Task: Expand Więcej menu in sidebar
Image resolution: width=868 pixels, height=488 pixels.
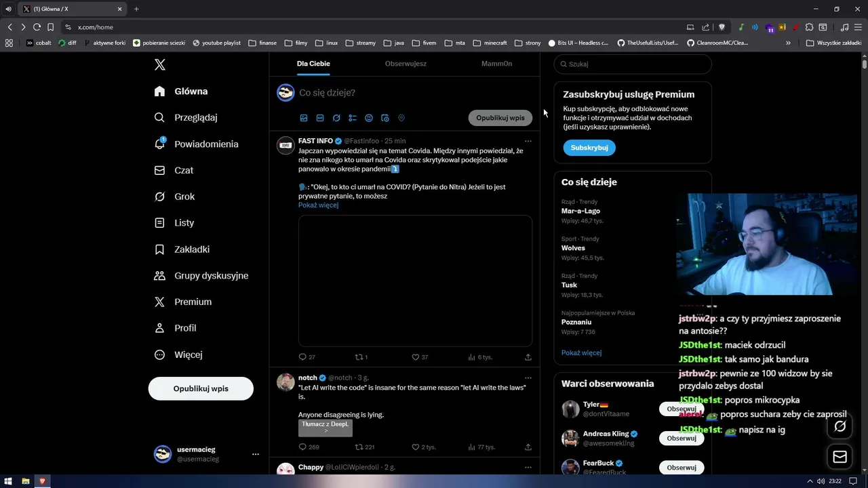Action: coord(178,354)
